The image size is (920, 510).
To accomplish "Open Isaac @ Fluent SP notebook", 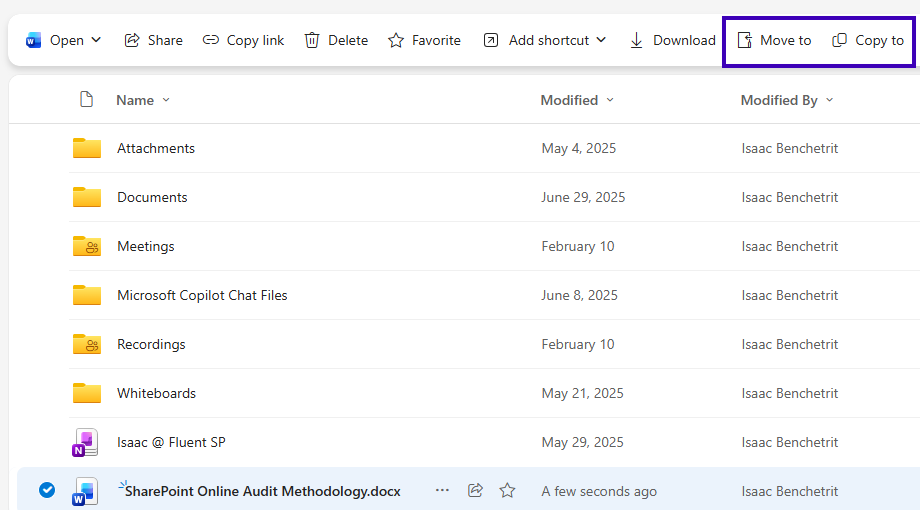I will pos(171,443).
